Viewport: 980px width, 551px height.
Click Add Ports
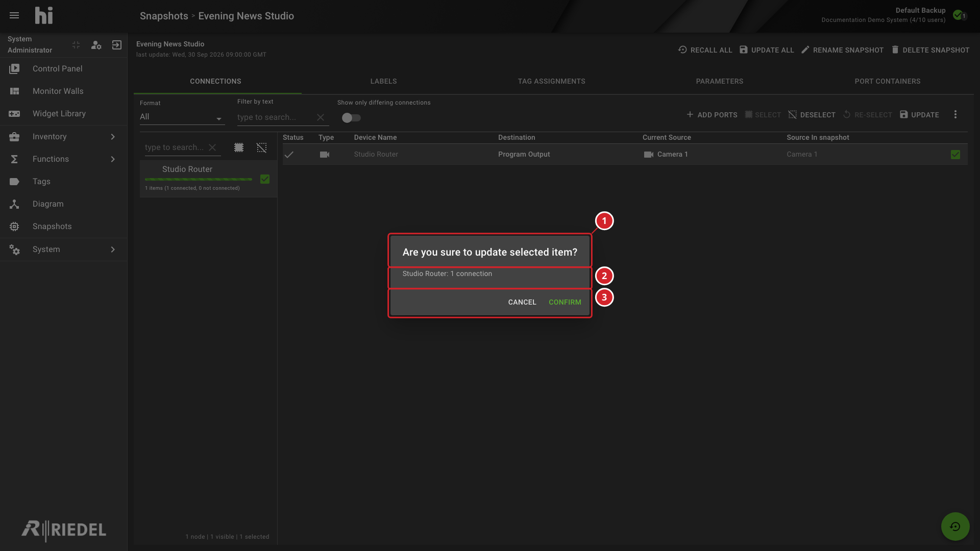coord(712,115)
